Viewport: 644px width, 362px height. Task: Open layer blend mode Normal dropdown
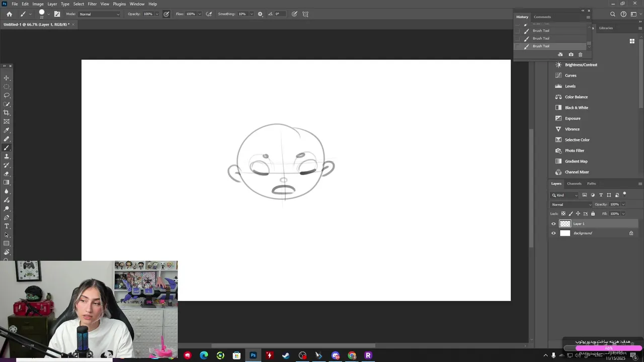coord(572,205)
